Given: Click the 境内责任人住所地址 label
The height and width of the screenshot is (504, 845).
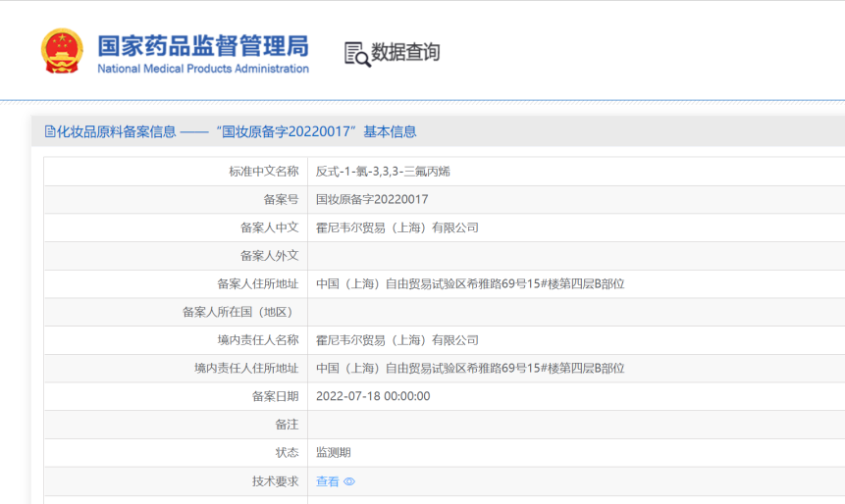Looking at the screenshot, I should click(x=246, y=369).
